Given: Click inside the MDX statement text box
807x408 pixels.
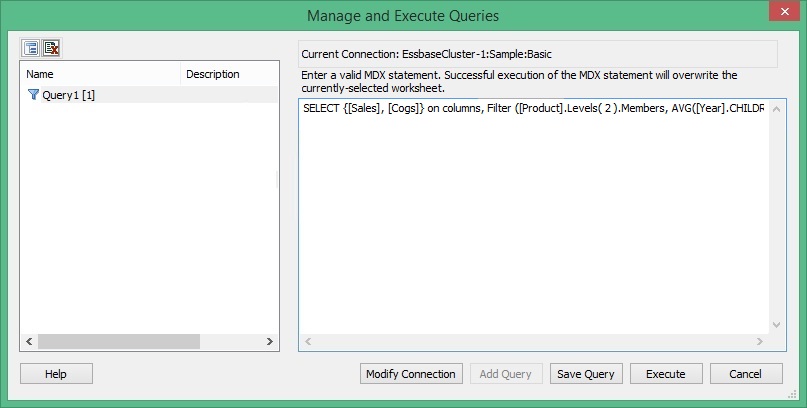Looking at the screenshot, I should click(535, 220).
